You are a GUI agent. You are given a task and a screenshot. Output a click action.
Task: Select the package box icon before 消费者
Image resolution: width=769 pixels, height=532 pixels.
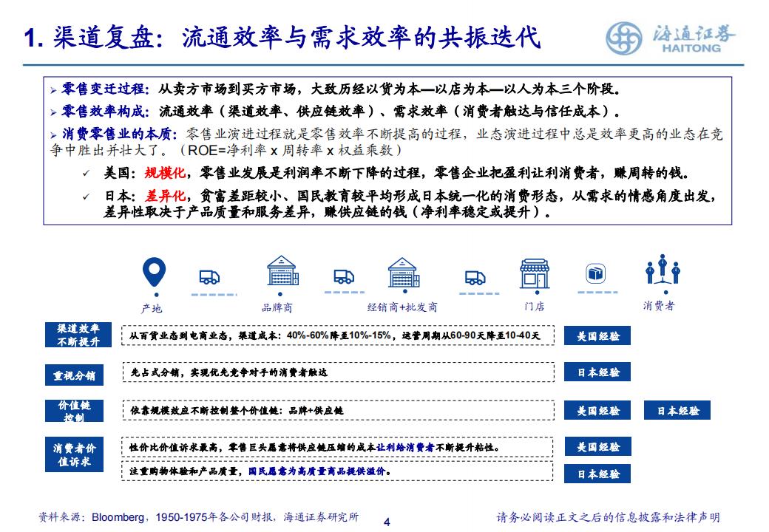(596, 273)
